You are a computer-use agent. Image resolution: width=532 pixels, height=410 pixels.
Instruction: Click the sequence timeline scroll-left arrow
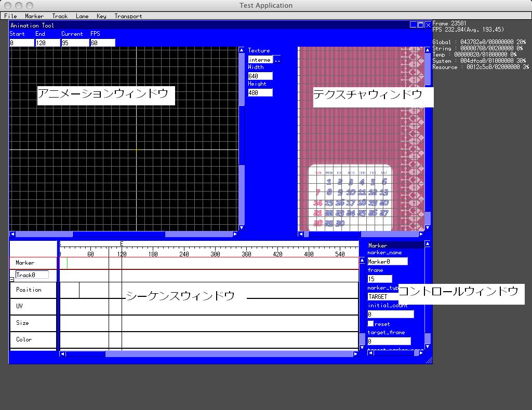click(62, 354)
